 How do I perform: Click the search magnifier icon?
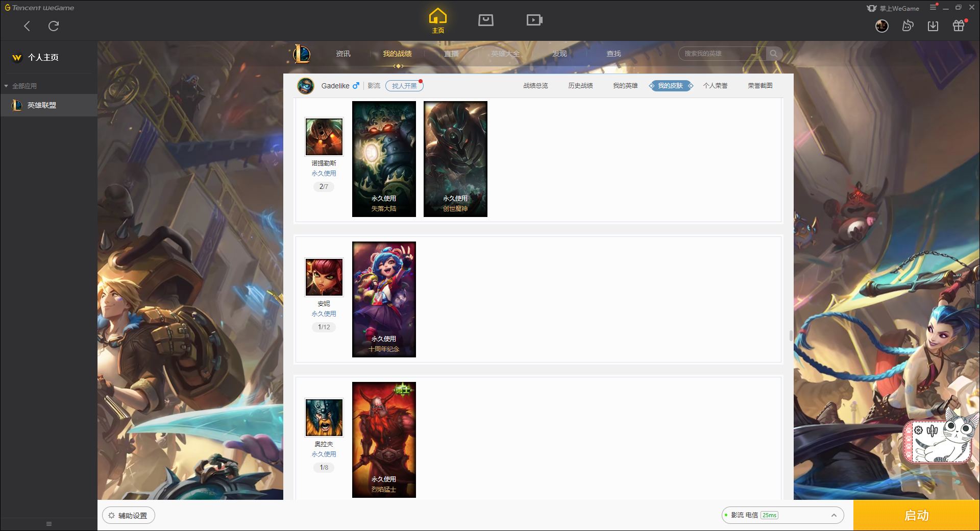point(774,54)
